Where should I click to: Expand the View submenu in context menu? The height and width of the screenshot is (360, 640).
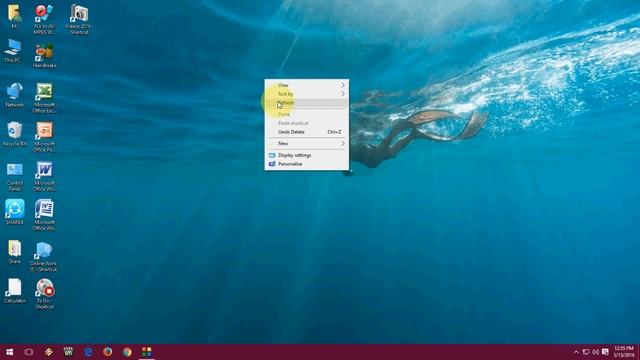[x=307, y=85]
